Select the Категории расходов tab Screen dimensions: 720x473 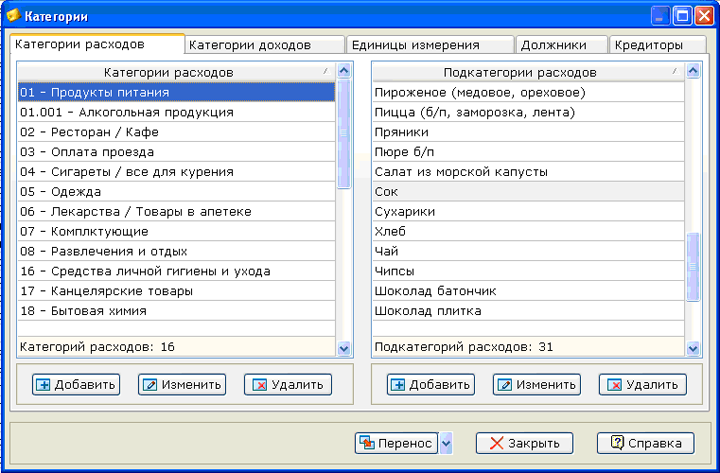pyautogui.click(x=97, y=44)
